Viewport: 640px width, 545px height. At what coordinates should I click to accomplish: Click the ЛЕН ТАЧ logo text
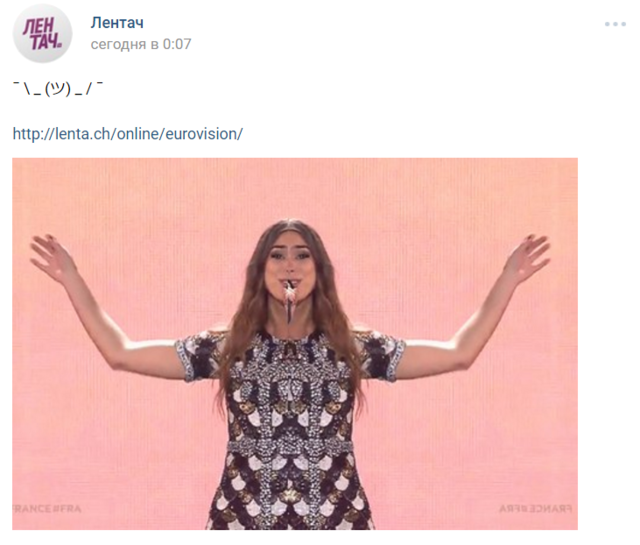[x=42, y=34]
